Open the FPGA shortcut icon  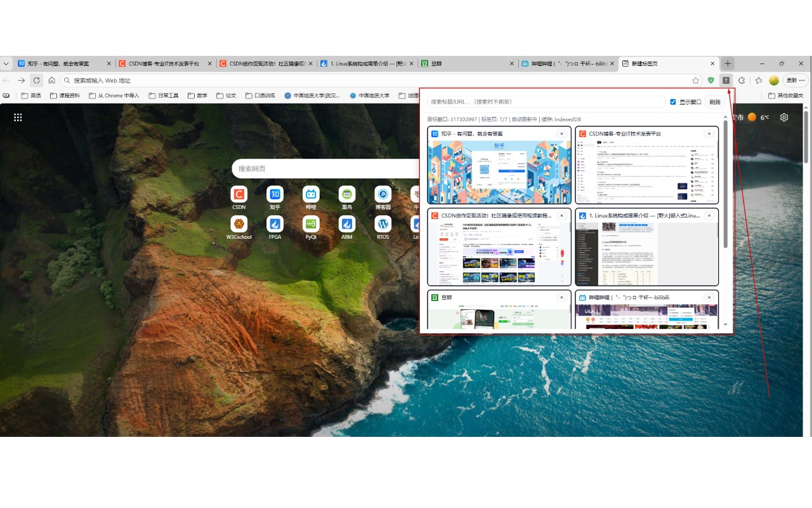pos(275,224)
